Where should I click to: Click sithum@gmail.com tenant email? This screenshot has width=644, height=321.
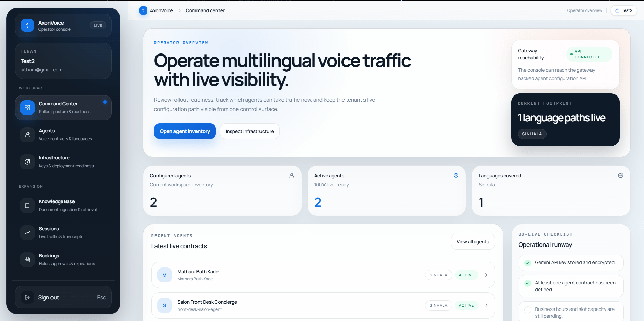(41, 70)
